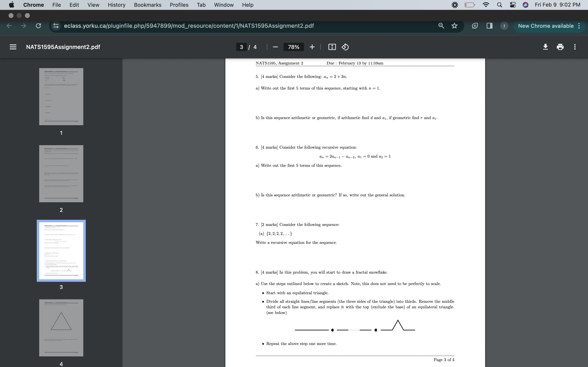Click the fit-to-page view icon
588x367 pixels.
click(332, 47)
